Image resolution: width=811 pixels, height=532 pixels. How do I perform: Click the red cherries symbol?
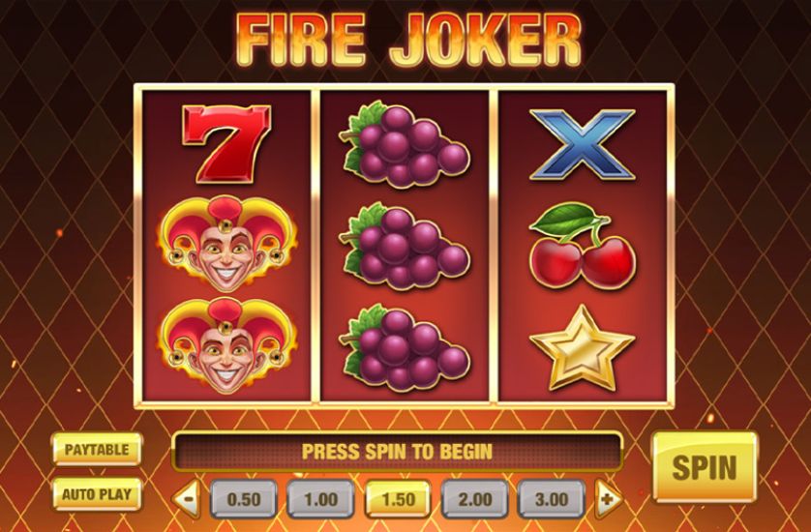(x=583, y=245)
